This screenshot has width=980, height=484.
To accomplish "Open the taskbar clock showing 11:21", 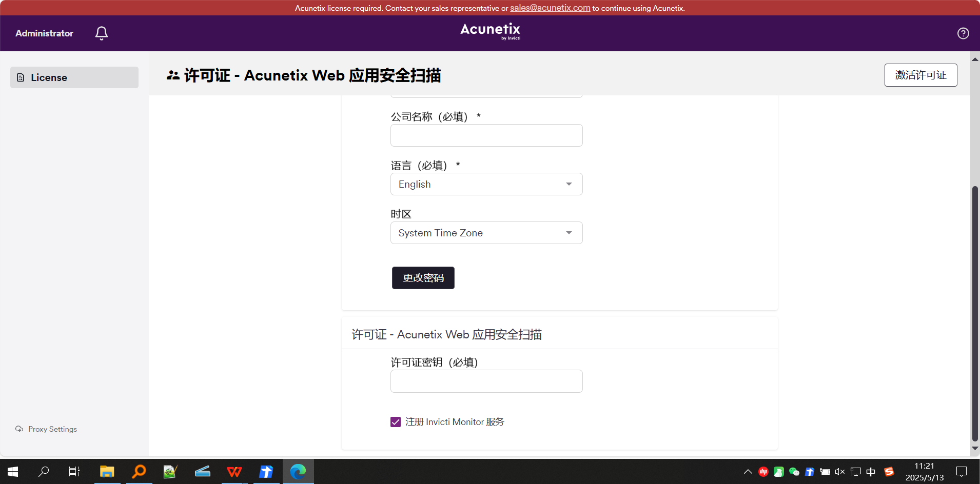I will point(925,472).
